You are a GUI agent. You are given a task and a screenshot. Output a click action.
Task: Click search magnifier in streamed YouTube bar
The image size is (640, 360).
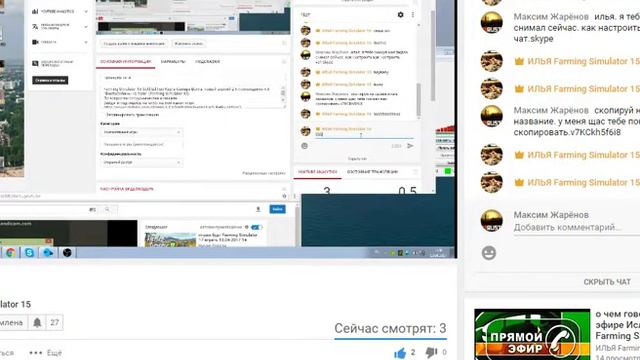[107, 209]
